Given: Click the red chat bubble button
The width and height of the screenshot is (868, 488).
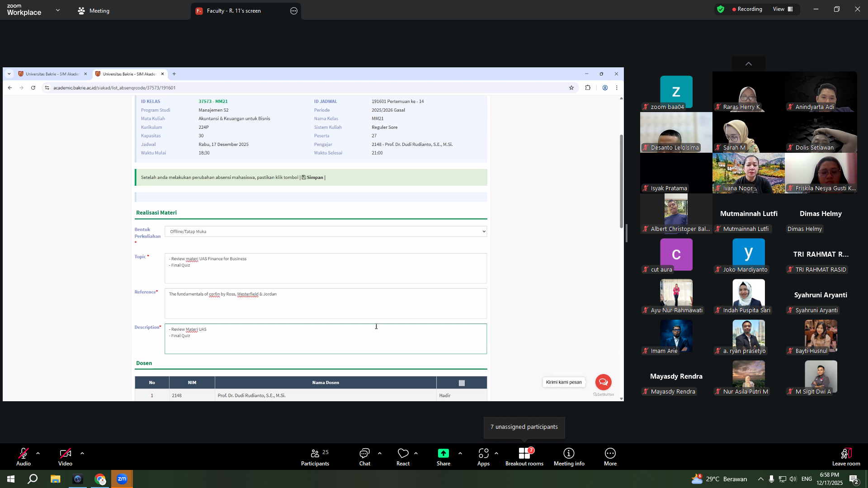Looking at the screenshot, I should click(x=603, y=382).
